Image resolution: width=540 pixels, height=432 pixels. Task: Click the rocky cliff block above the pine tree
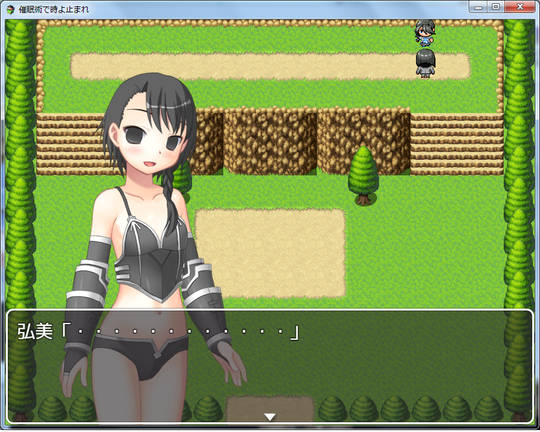point(364,140)
